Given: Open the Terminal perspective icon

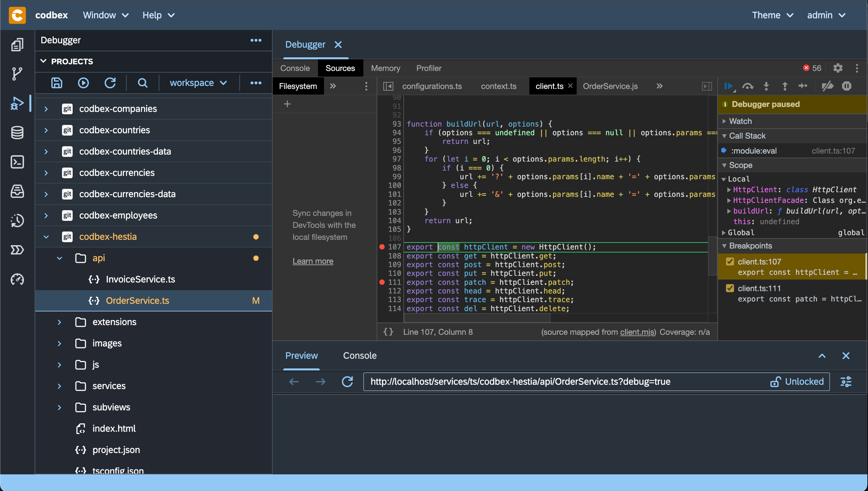Looking at the screenshot, I should point(17,162).
